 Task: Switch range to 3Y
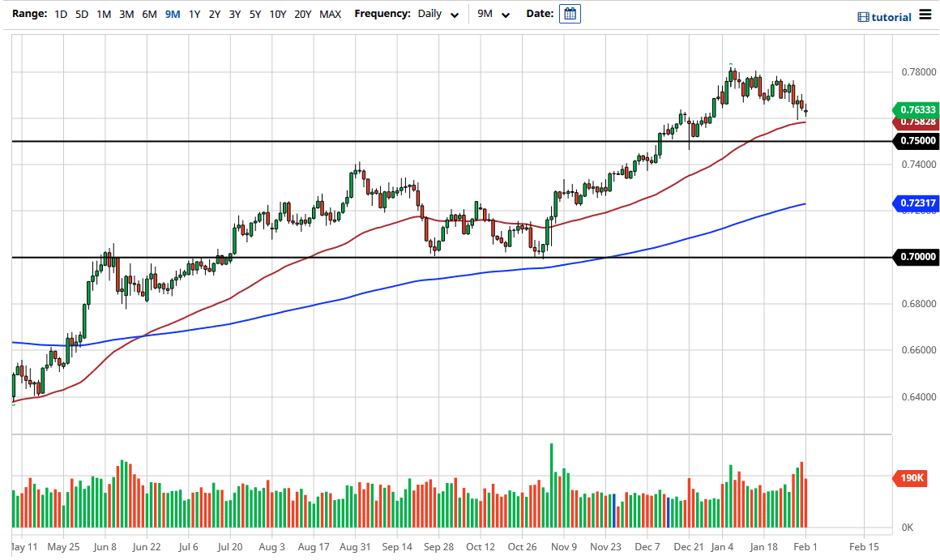(235, 14)
